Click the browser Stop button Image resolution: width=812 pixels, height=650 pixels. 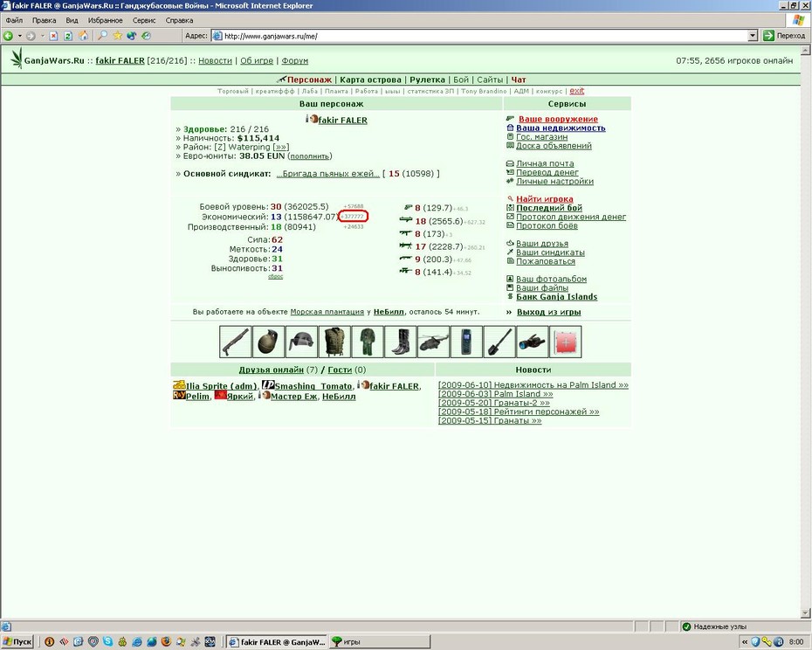click(x=53, y=36)
